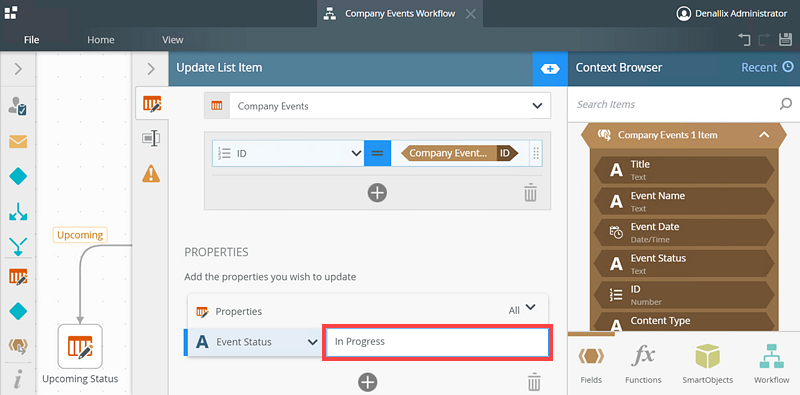Select the Title text field item
The height and width of the screenshot is (395, 800).
point(684,170)
